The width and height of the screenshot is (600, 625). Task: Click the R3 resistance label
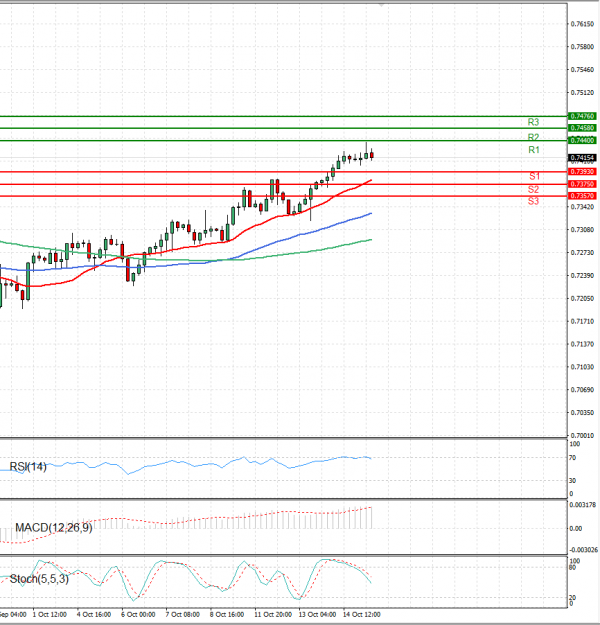tap(534, 122)
